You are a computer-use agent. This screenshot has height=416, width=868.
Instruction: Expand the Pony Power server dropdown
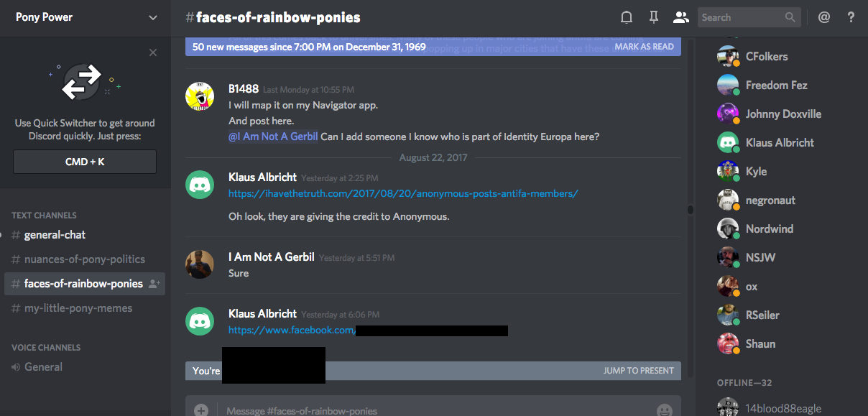click(152, 17)
